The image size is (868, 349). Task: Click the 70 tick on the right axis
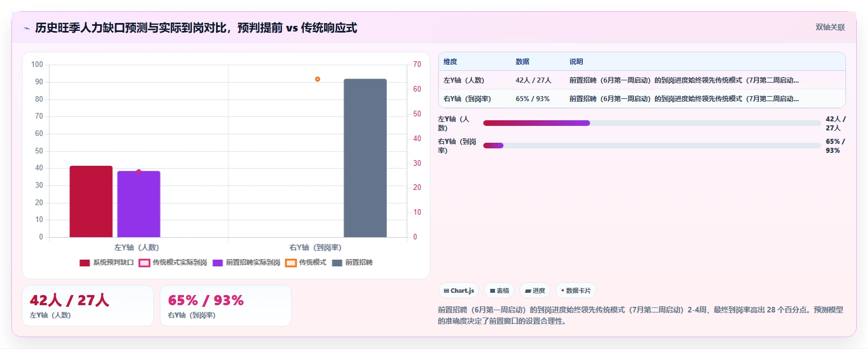tap(417, 65)
